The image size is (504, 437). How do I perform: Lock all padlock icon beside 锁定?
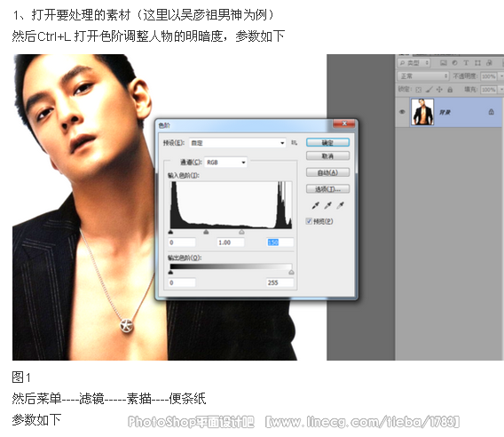pyautogui.click(x=450, y=90)
